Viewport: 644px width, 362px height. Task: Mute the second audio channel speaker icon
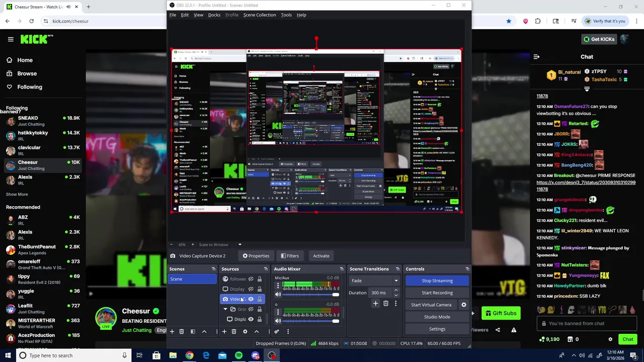coord(278,321)
